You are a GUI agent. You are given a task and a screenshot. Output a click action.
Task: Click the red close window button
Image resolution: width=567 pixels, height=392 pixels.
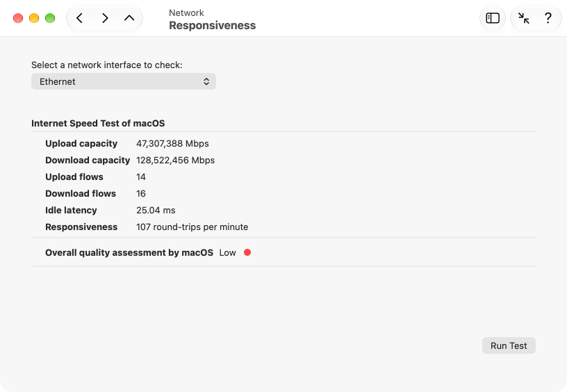(18, 18)
